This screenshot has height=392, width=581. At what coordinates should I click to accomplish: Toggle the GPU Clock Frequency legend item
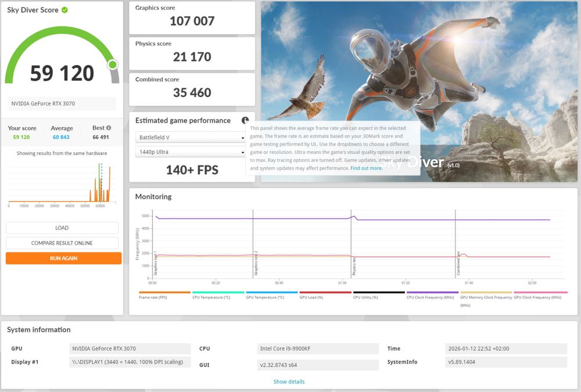(x=540, y=295)
